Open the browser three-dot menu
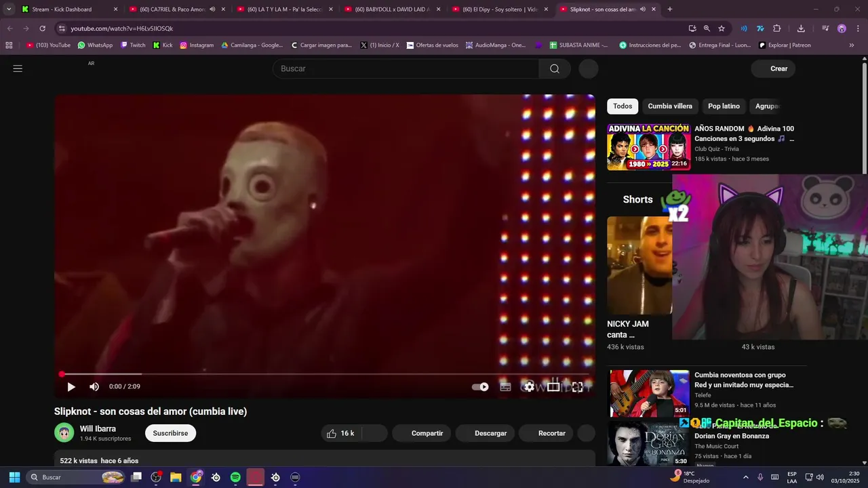This screenshot has height=488, width=868. [x=857, y=28]
